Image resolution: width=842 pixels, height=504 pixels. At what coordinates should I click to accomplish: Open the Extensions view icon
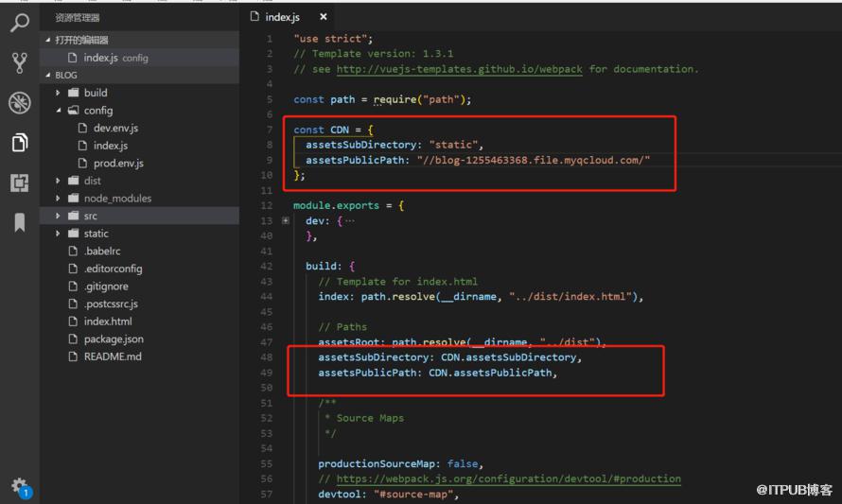[20, 182]
